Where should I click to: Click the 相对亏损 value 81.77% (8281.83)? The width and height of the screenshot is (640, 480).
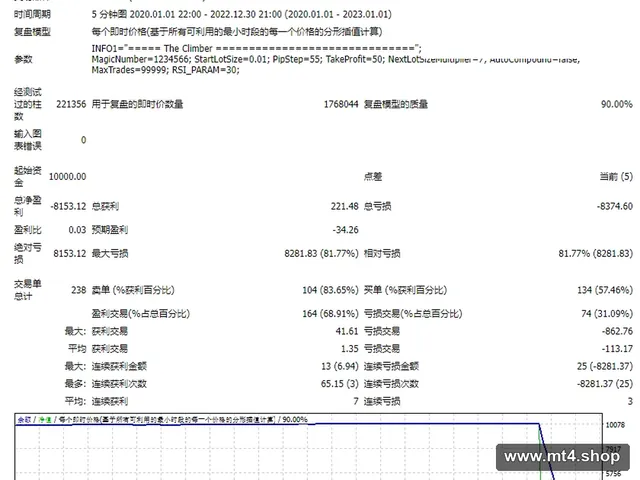(x=596, y=253)
